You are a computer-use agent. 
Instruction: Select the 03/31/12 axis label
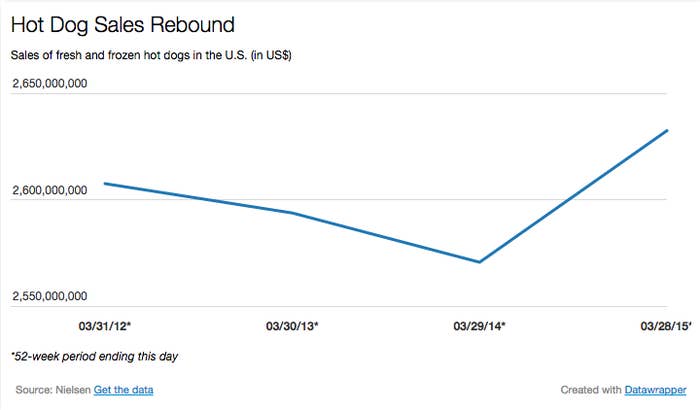(x=104, y=326)
